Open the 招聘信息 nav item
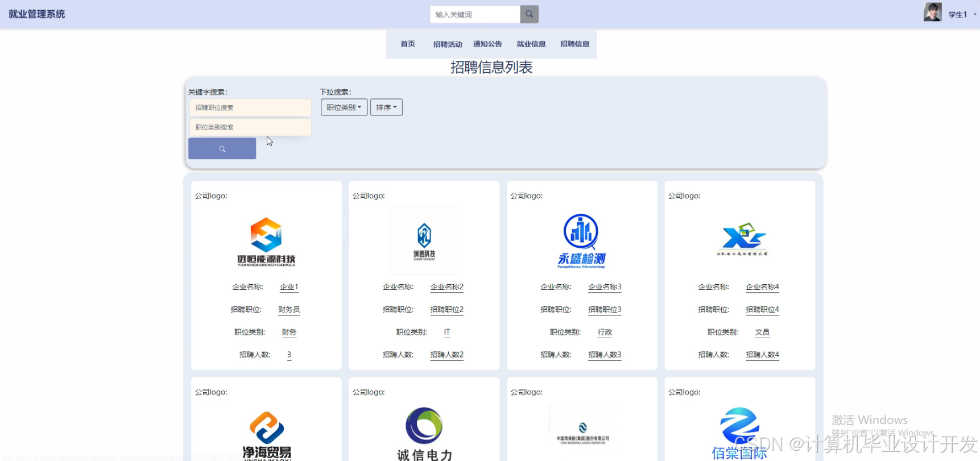The image size is (980, 461). click(x=574, y=44)
